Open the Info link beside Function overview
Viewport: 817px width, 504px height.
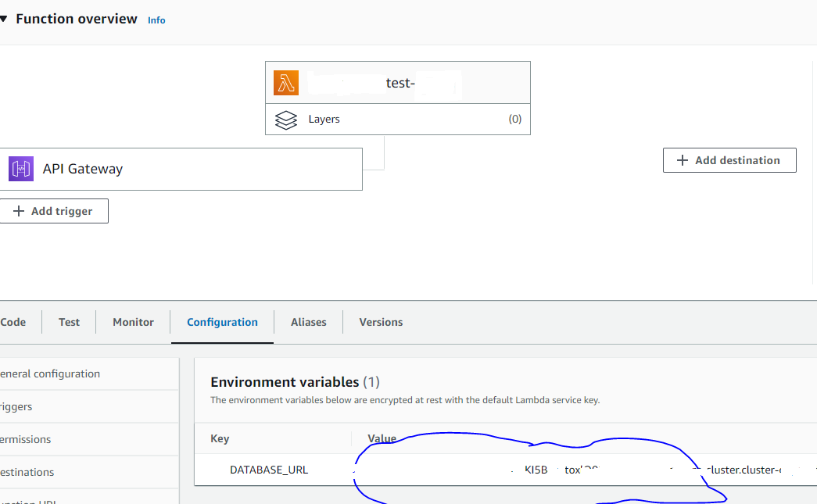click(x=156, y=20)
